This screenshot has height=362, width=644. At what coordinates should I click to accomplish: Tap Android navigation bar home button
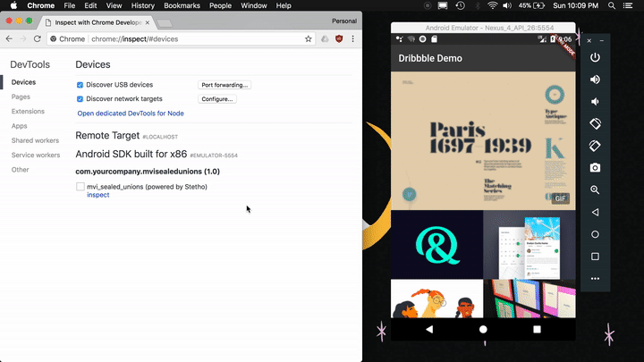point(483,329)
